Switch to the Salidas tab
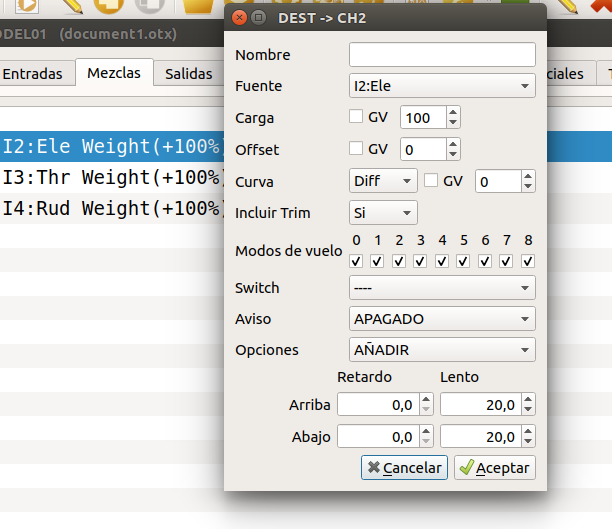This screenshot has height=529, width=612. coord(189,73)
